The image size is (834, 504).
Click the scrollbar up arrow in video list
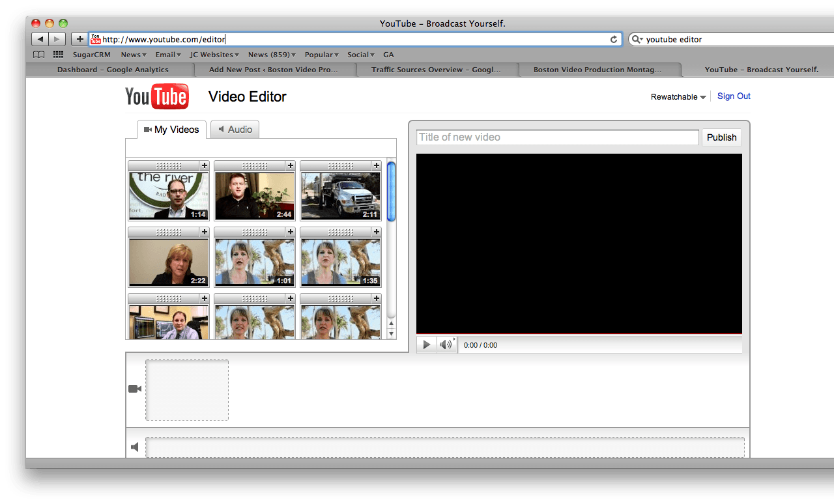(x=391, y=323)
